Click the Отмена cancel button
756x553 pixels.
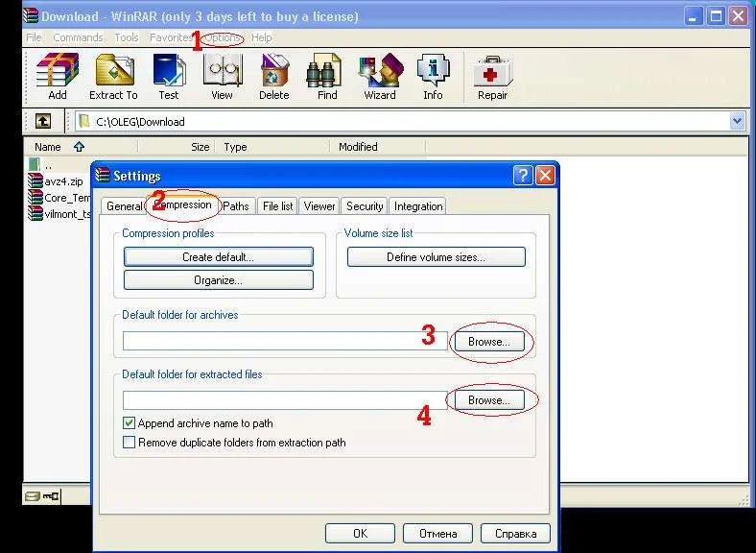coord(437,533)
